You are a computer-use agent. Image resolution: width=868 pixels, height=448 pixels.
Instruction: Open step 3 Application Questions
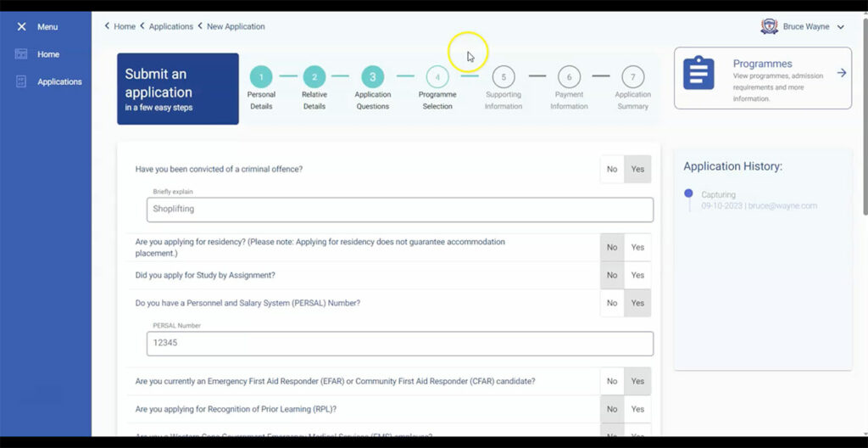(372, 77)
